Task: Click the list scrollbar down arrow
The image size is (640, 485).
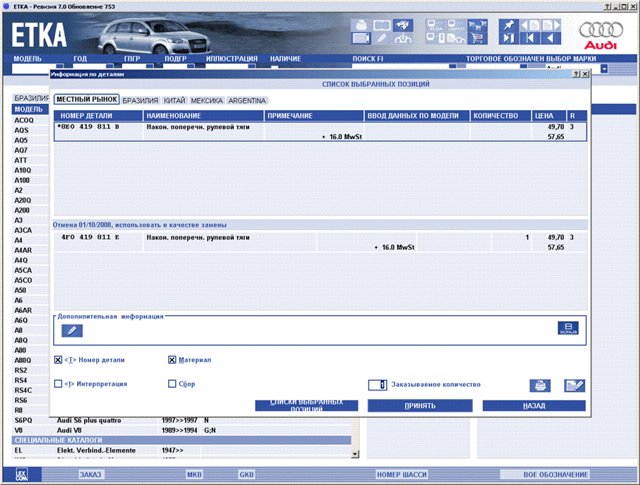Action: [355, 454]
